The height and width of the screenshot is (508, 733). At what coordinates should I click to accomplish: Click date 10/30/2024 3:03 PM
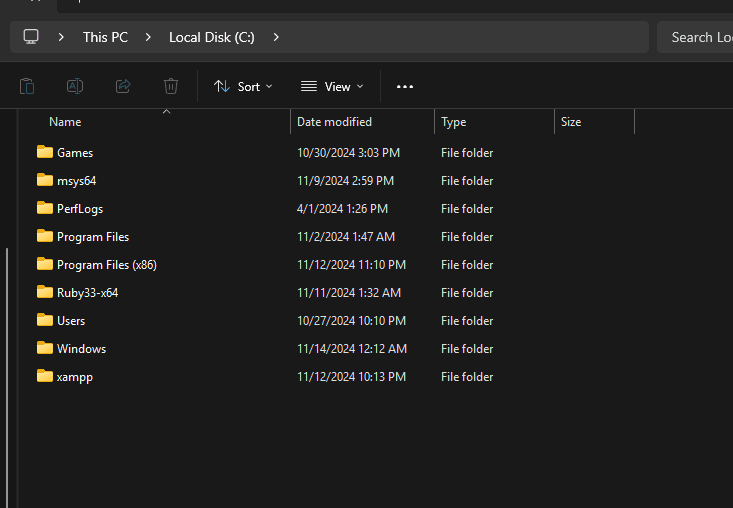(348, 153)
